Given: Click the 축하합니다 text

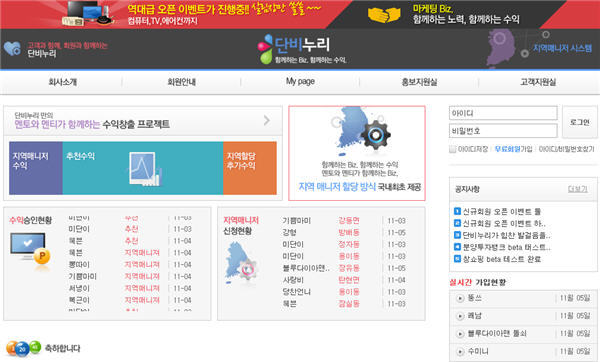Looking at the screenshot, I should [63, 349].
